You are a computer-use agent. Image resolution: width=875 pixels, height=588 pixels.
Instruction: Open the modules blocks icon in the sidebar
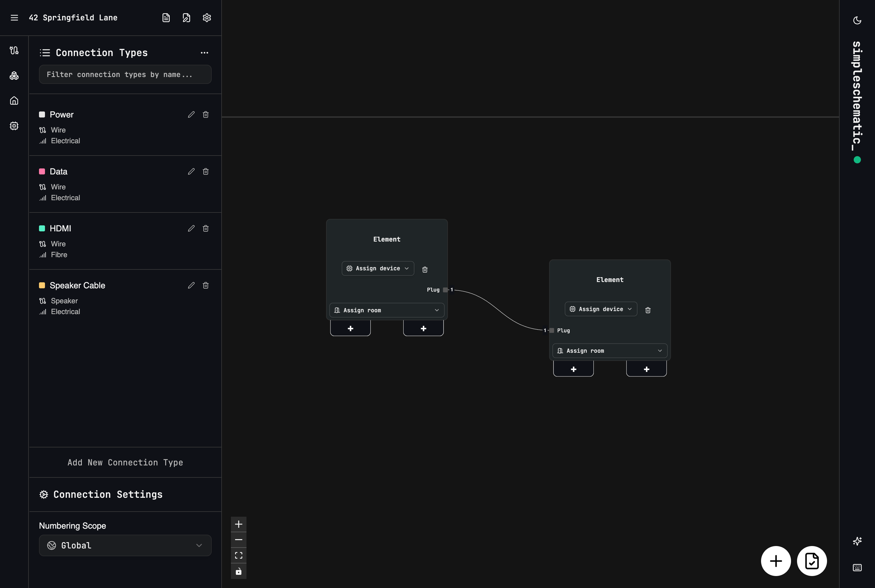(x=14, y=76)
